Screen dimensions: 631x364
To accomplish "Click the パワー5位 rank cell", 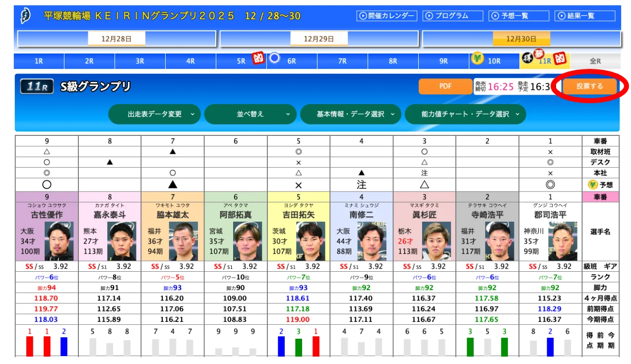I will coord(173,277).
